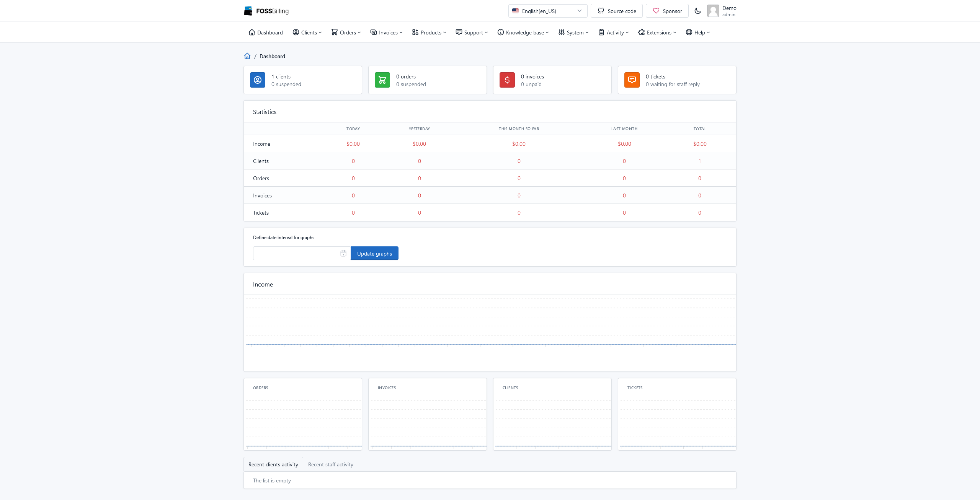Open Source code via the GitHub icon
This screenshot has width=980, height=500.
(x=601, y=11)
